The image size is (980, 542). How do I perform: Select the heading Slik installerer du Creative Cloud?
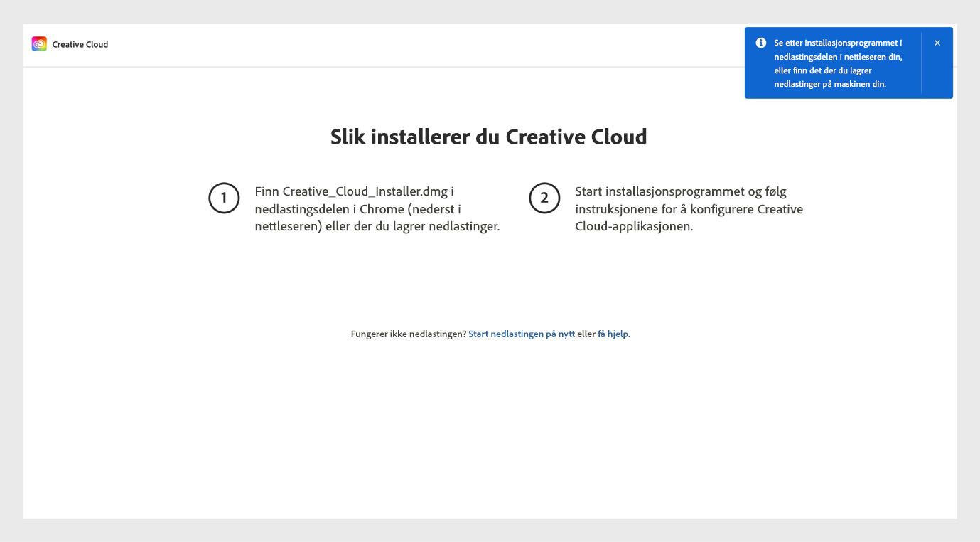coord(488,136)
